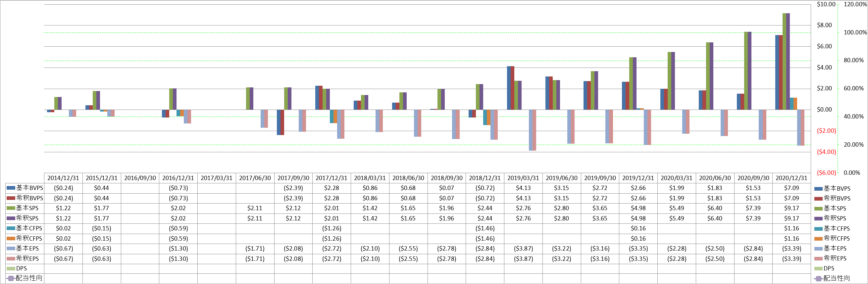Select 基本CFPS entry in the right-side legend
868x284 pixels.
tap(832, 228)
